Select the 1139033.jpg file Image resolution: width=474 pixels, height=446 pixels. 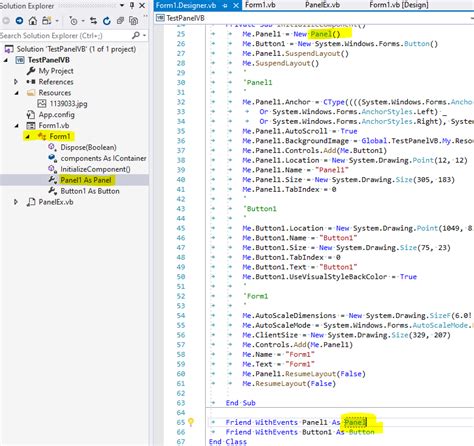click(68, 104)
